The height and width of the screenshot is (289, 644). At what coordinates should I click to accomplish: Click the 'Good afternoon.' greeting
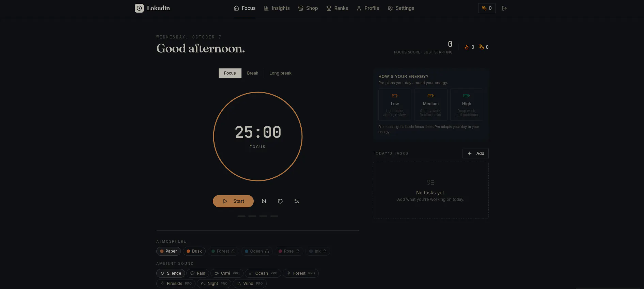pos(201,48)
